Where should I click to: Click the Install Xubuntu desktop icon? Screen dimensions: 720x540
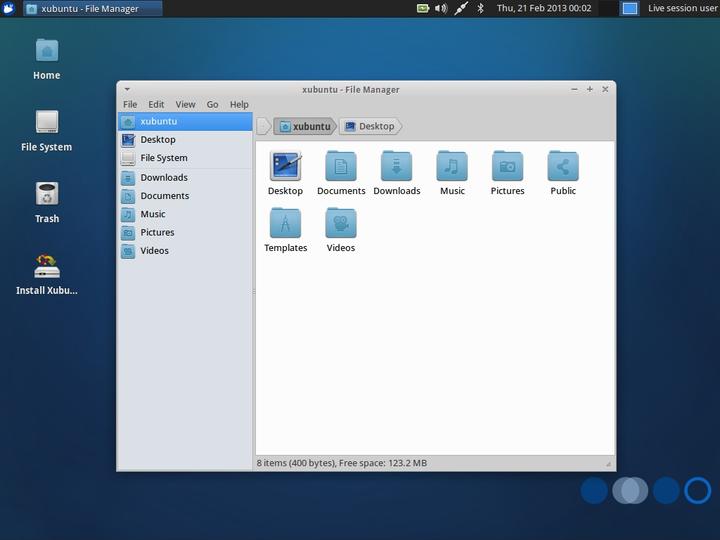tap(47, 266)
